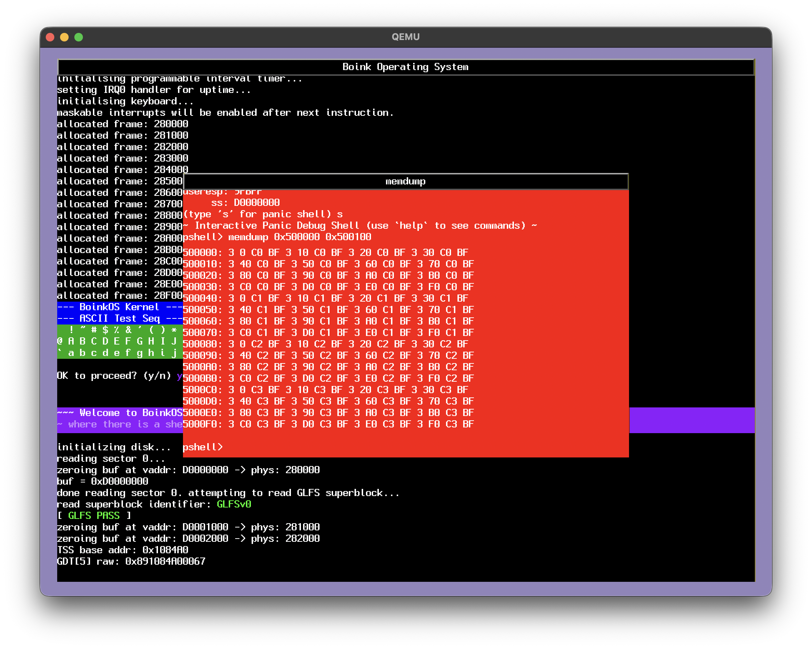Click memory dump row '5000F0:'
The image size is (812, 649).
pyautogui.click(x=328, y=424)
